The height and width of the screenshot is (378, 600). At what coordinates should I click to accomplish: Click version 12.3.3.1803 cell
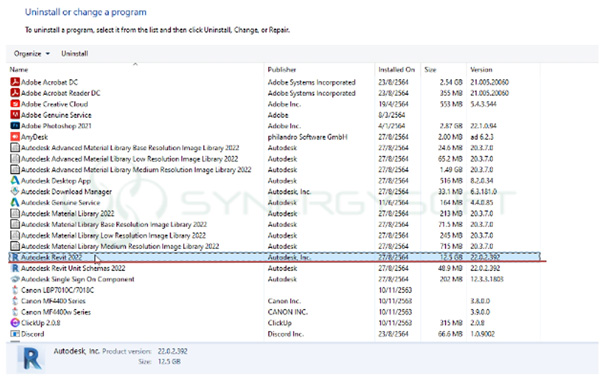pos(486,279)
